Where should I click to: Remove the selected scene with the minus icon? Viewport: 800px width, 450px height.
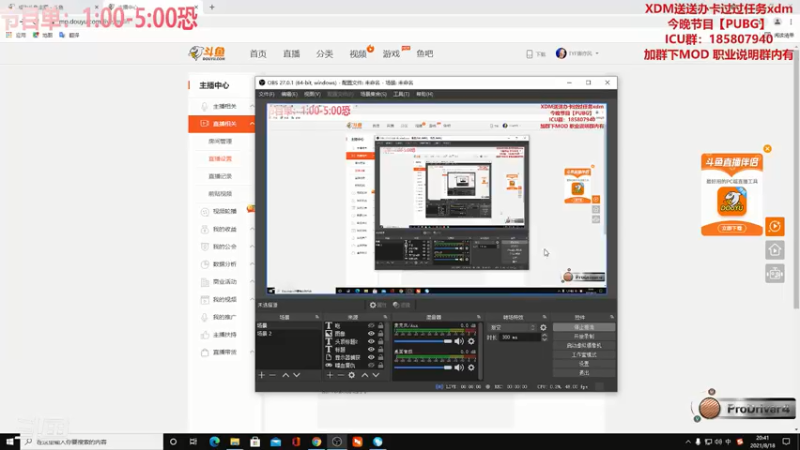(x=272, y=376)
